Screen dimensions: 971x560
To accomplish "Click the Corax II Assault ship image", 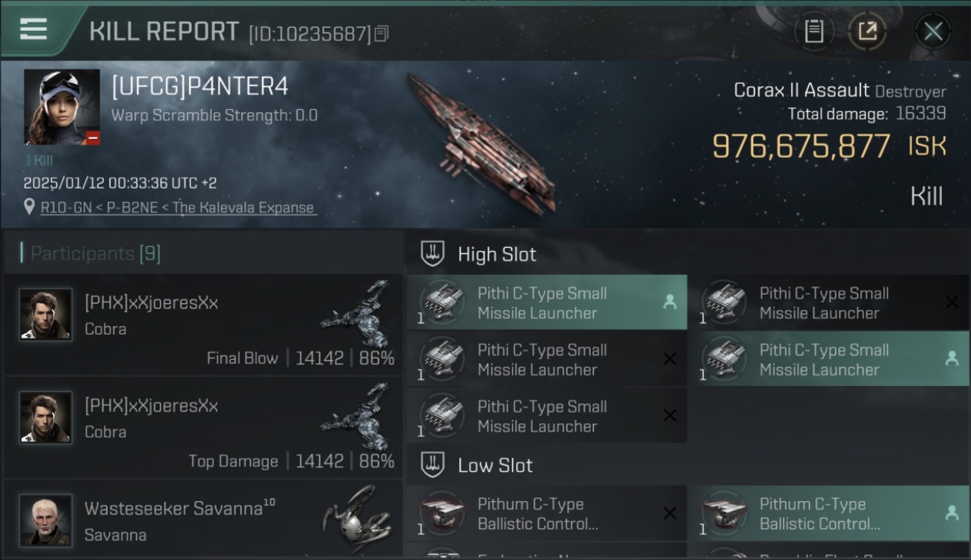I will pos(483,142).
